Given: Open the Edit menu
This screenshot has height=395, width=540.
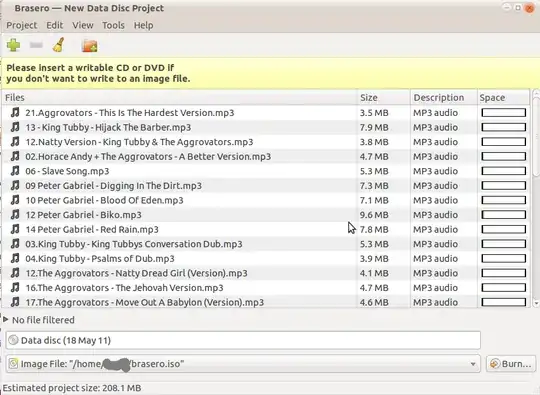Looking at the screenshot, I should 55,25.
